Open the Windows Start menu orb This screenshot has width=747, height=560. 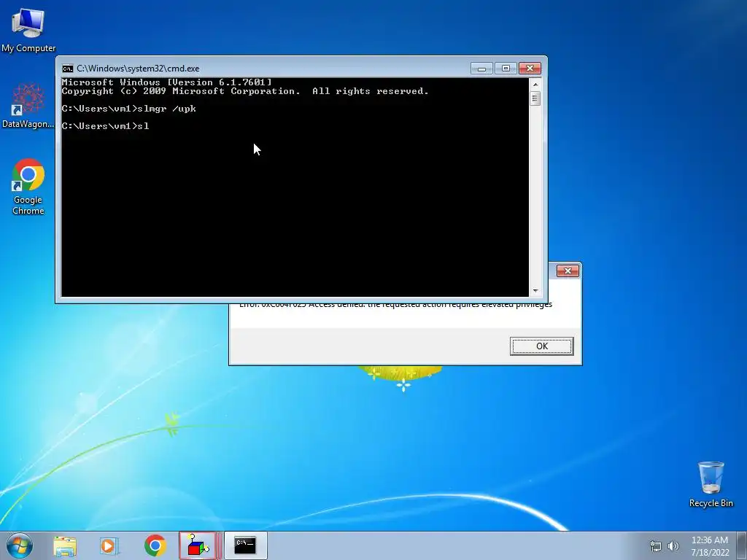click(20, 545)
